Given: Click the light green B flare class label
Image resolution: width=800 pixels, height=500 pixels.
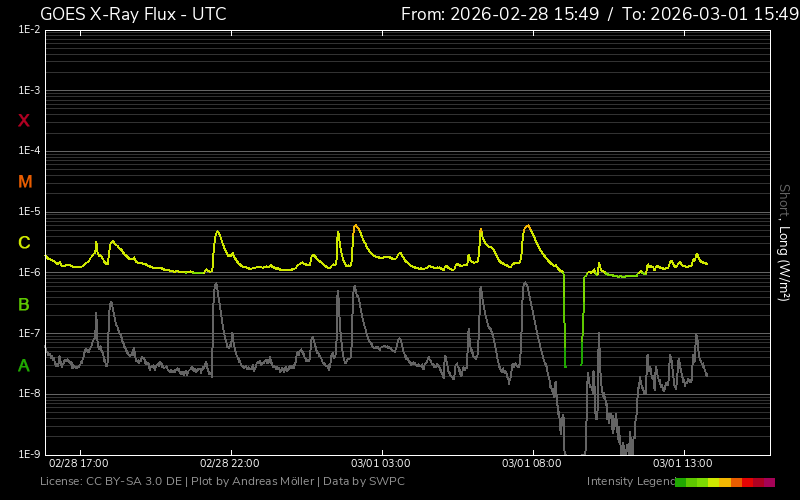Looking at the screenshot, I should pos(24,305).
